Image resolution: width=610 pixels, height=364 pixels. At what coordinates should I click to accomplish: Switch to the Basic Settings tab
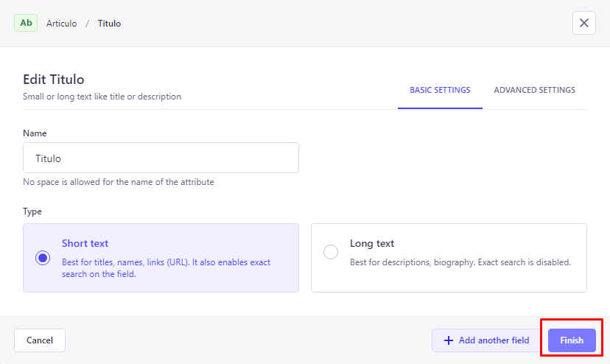[440, 90]
